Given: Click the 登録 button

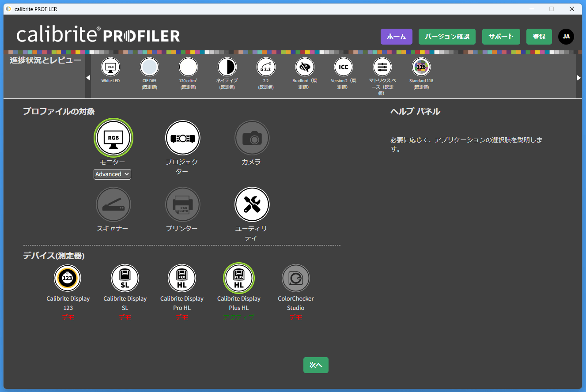Looking at the screenshot, I should coord(539,37).
